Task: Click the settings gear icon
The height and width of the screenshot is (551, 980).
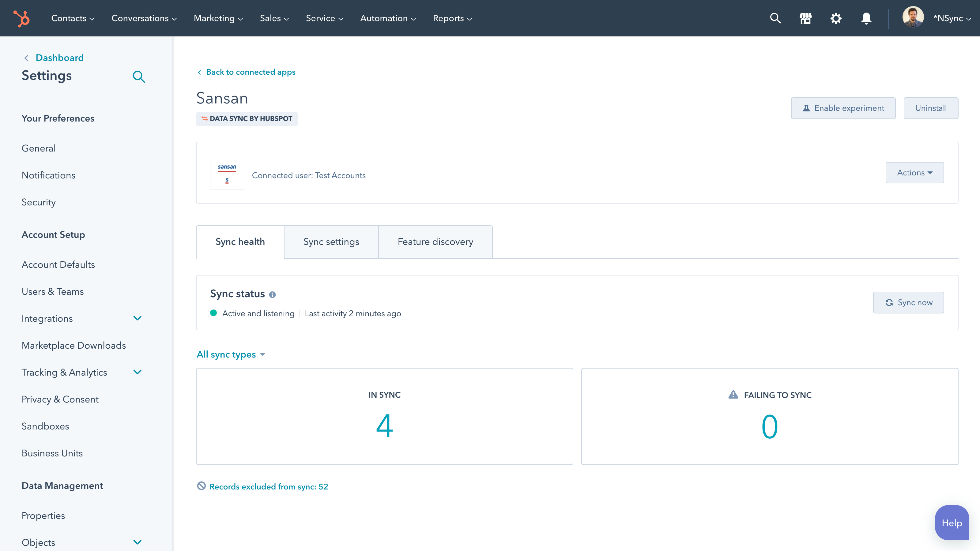Action: pyautogui.click(x=836, y=18)
